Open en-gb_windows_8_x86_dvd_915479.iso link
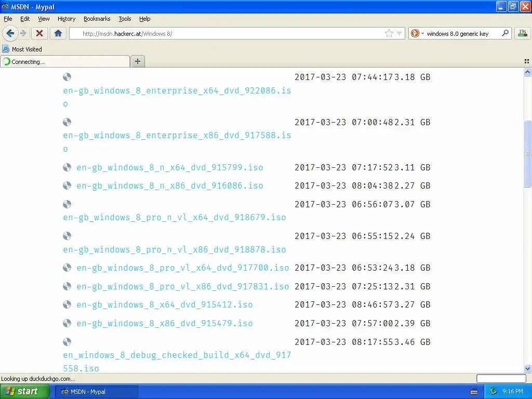This screenshot has height=399, width=532. [165, 323]
